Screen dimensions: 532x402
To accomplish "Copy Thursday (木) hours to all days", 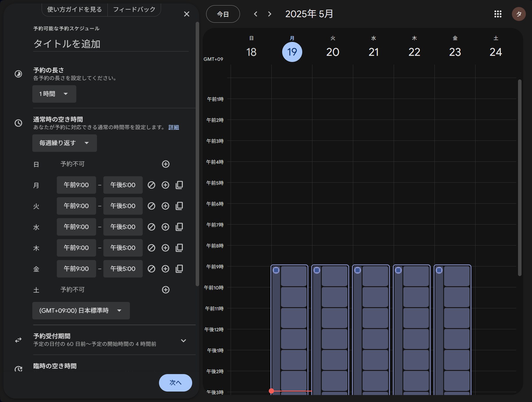I will pyautogui.click(x=179, y=248).
